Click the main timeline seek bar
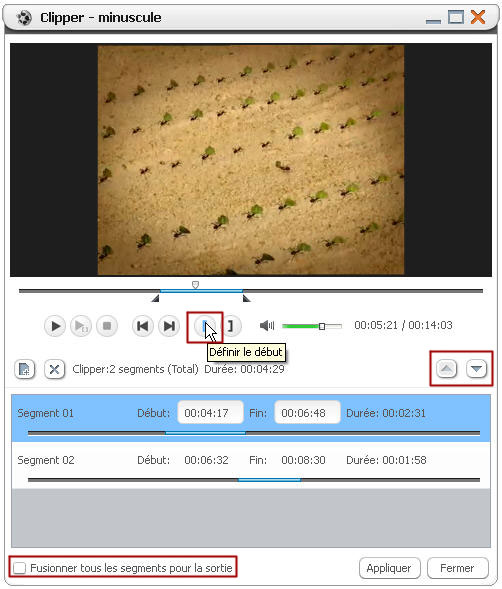This screenshot has width=502, height=589. pos(251,291)
